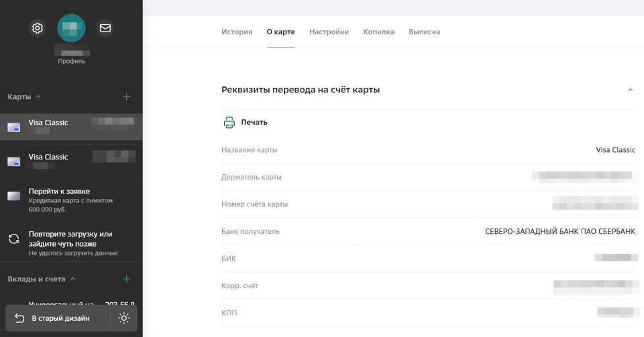Viewport: 644px width, 337px height.
Task: Open the Настройки tab
Action: pos(329,31)
